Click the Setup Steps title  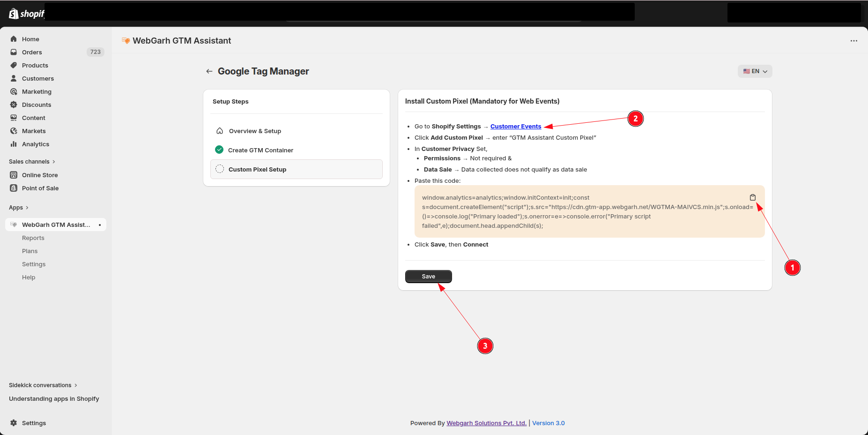(230, 102)
